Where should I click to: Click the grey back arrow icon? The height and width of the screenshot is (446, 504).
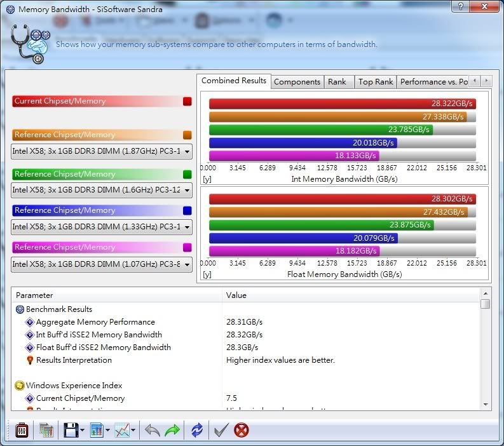click(x=153, y=430)
